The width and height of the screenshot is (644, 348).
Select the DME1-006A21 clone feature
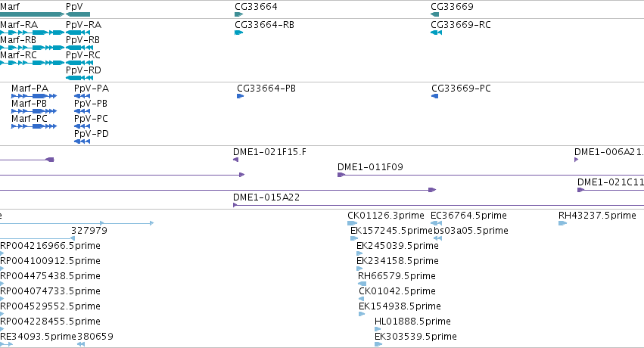pos(576,160)
